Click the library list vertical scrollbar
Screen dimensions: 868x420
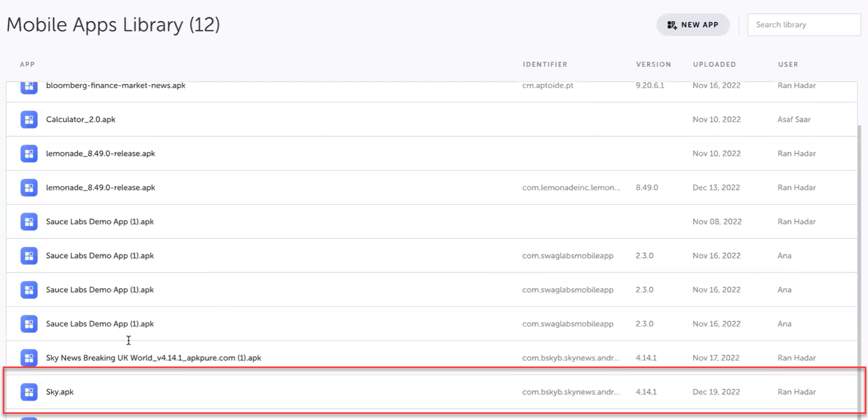[x=859, y=248]
